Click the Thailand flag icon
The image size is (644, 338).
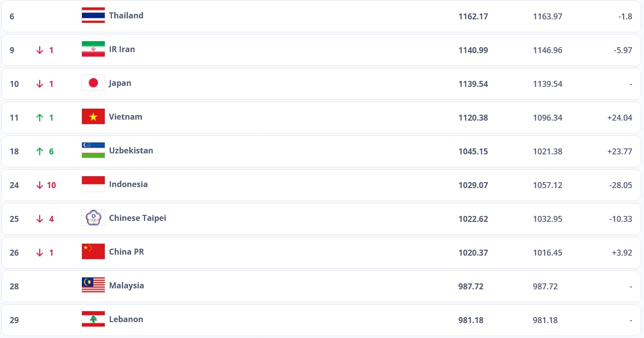point(93,15)
